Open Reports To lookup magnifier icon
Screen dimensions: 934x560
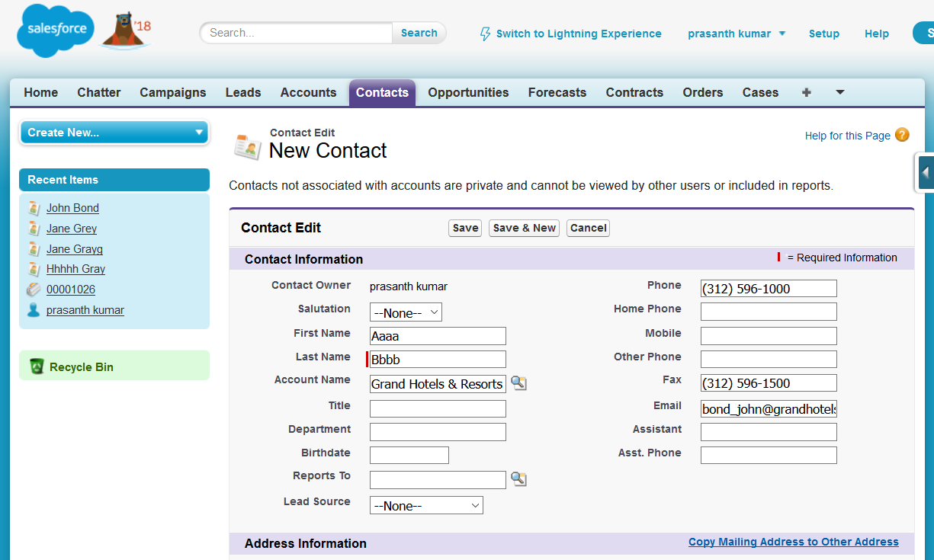pos(518,479)
